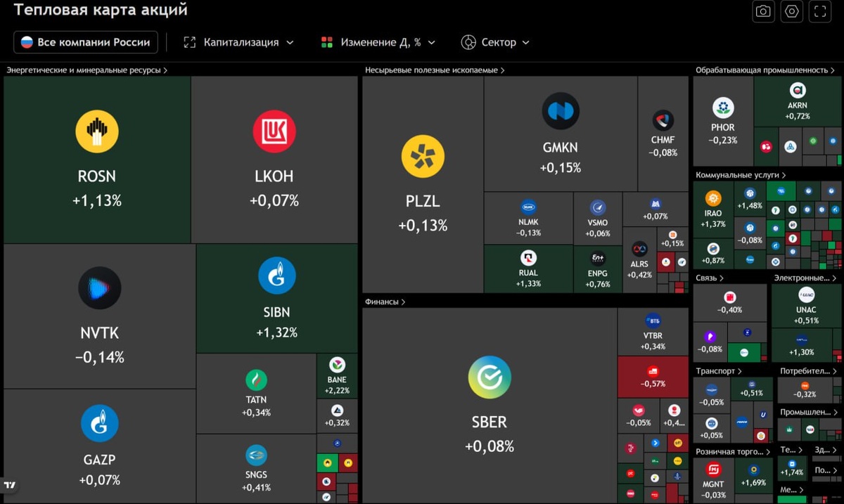Select the red −0,57% finance tile

tap(653, 377)
